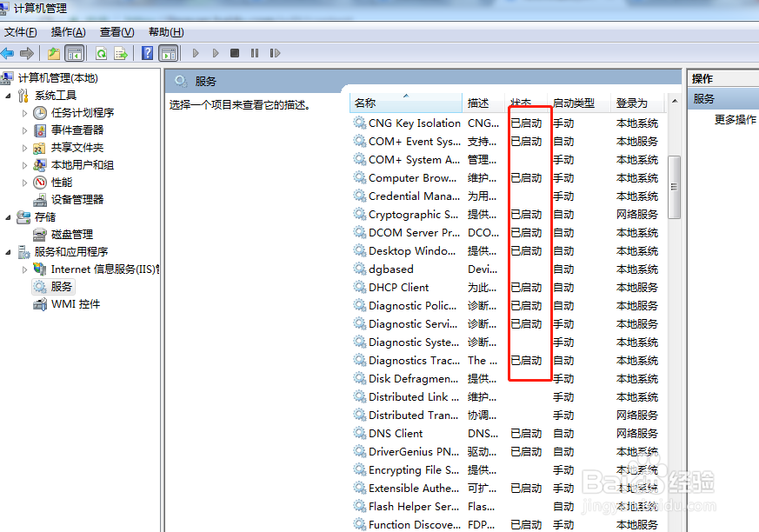Viewport: 759px width, 532px height.
Task: Sort by the 启动类型 column header
Action: tap(579, 103)
